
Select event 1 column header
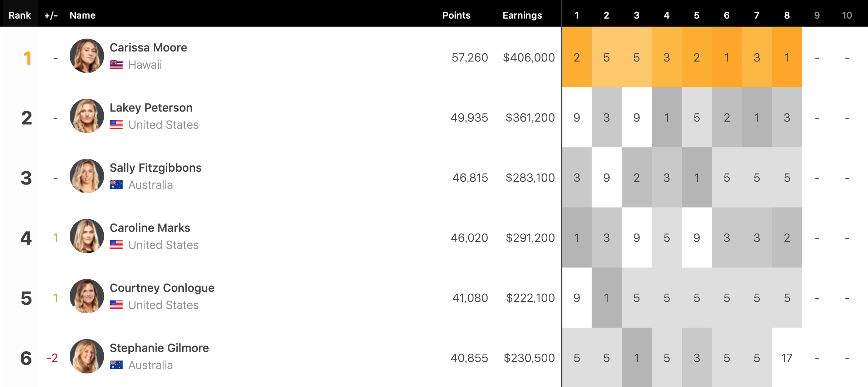[x=577, y=15]
